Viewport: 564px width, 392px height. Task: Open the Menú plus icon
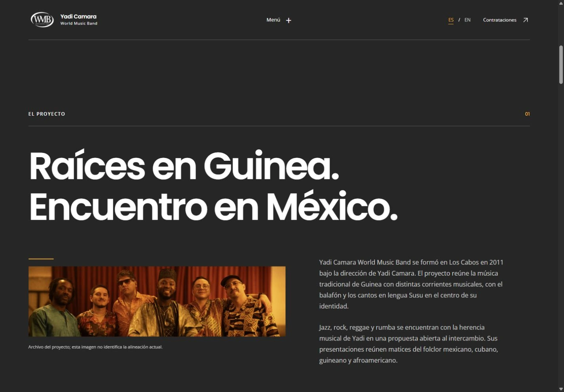[289, 20]
